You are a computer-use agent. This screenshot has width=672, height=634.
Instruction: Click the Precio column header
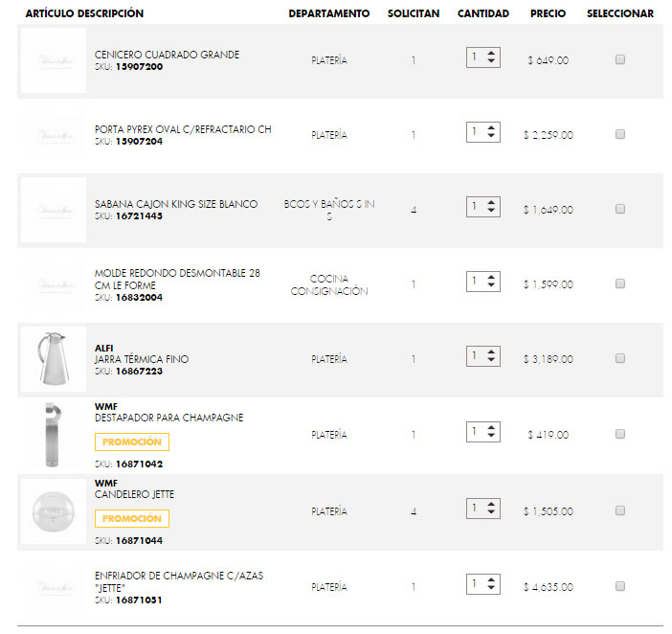pyautogui.click(x=548, y=13)
